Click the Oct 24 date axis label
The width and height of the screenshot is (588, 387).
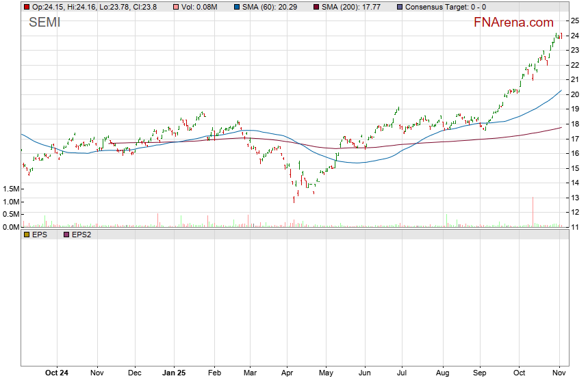click(x=57, y=373)
